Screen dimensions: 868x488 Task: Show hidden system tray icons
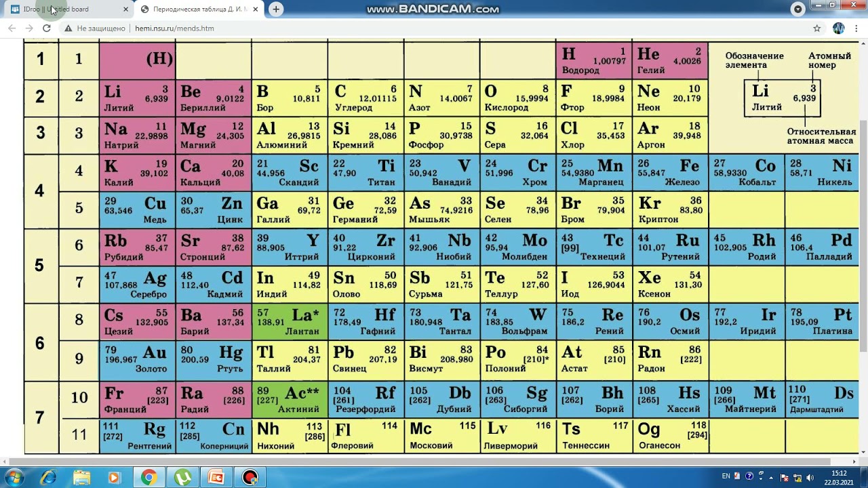[771, 476]
